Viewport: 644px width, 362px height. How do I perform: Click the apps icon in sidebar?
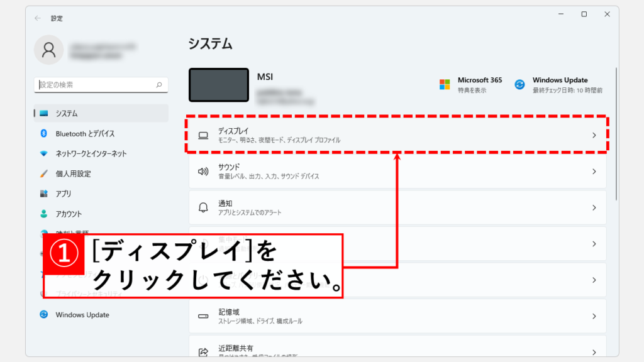tap(43, 194)
